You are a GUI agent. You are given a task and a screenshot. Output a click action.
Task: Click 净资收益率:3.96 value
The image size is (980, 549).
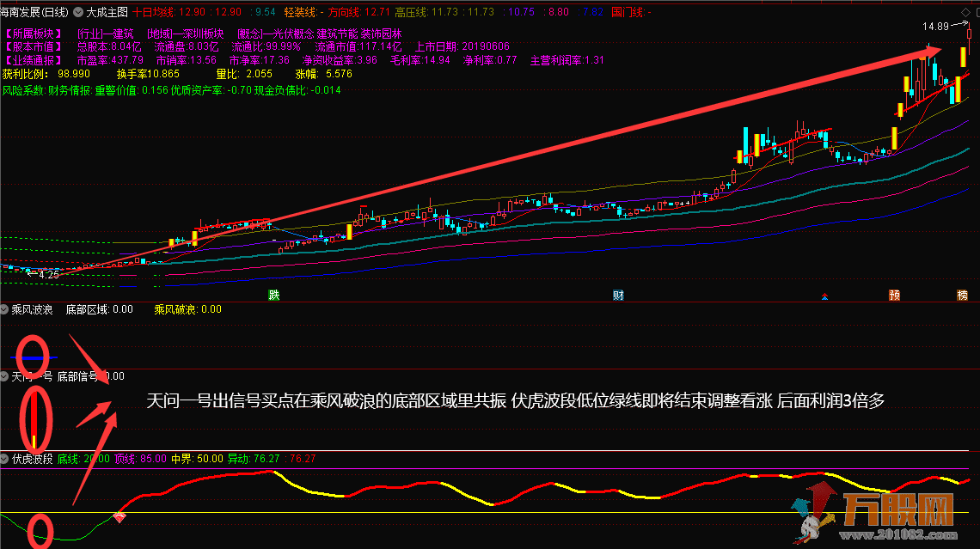click(340, 61)
